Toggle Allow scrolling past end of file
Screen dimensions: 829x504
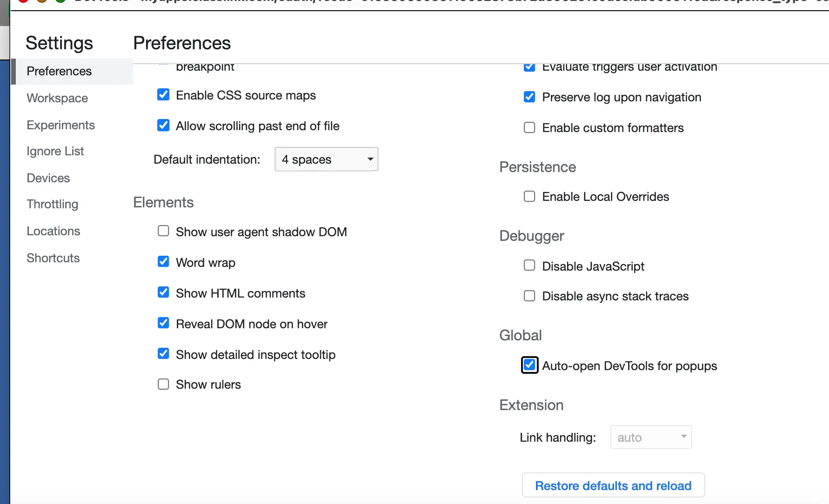pos(163,126)
